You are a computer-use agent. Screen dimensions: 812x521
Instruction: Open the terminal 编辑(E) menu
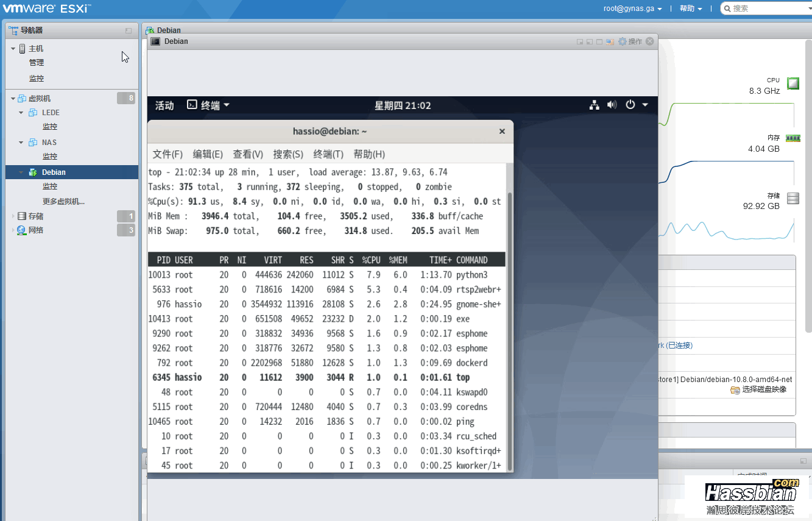point(208,154)
